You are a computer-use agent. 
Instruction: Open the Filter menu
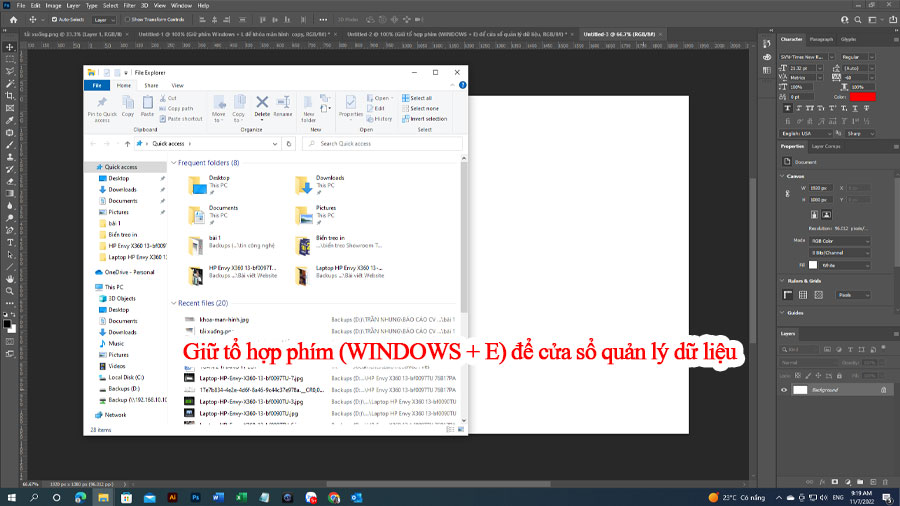point(130,5)
